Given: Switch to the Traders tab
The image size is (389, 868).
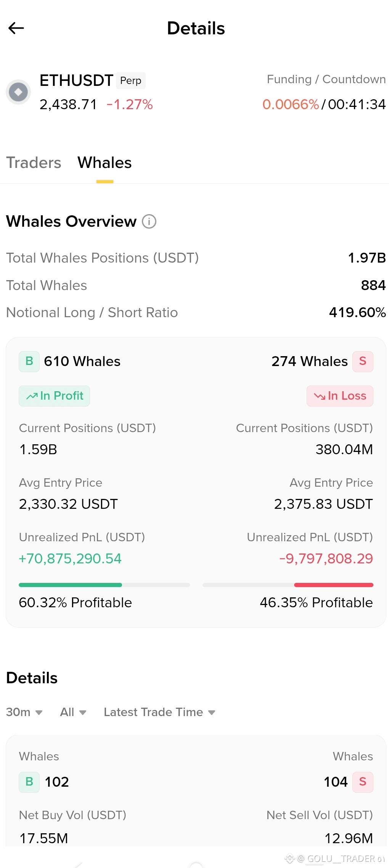Looking at the screenshot, I should point(34,163).
